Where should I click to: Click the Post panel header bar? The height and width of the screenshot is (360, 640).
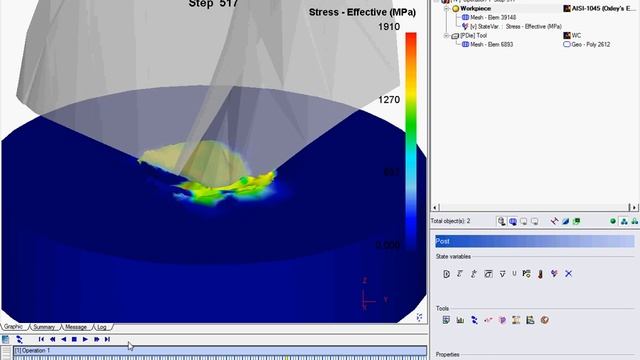[x=535, y=241]
